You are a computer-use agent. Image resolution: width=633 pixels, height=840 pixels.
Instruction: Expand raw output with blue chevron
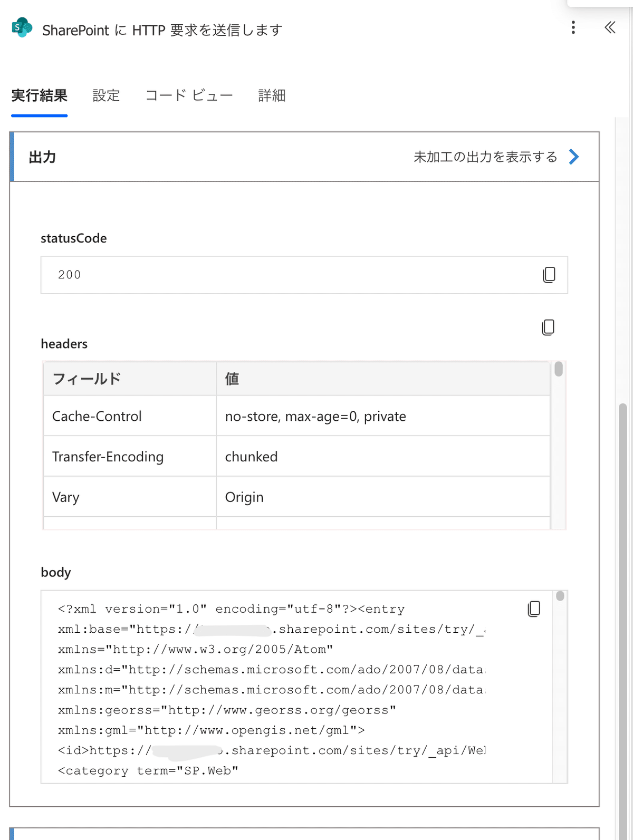point(574,157)
